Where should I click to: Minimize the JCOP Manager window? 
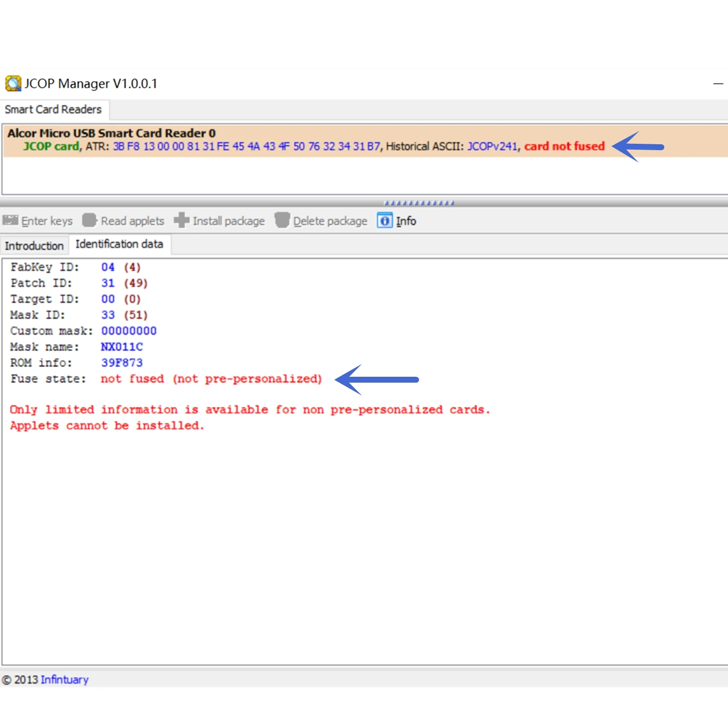pos(718,84)
